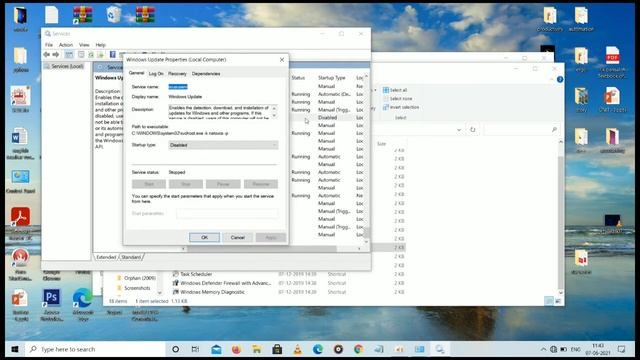Open Firefox from taskbar
The height and width of the screenshot is (360, 640).
[236, 349]
